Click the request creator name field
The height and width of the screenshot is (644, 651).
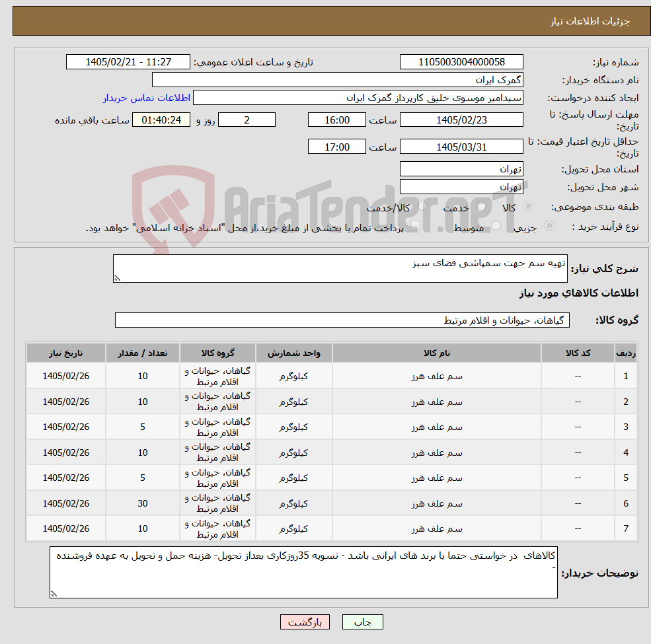[358, 98]
